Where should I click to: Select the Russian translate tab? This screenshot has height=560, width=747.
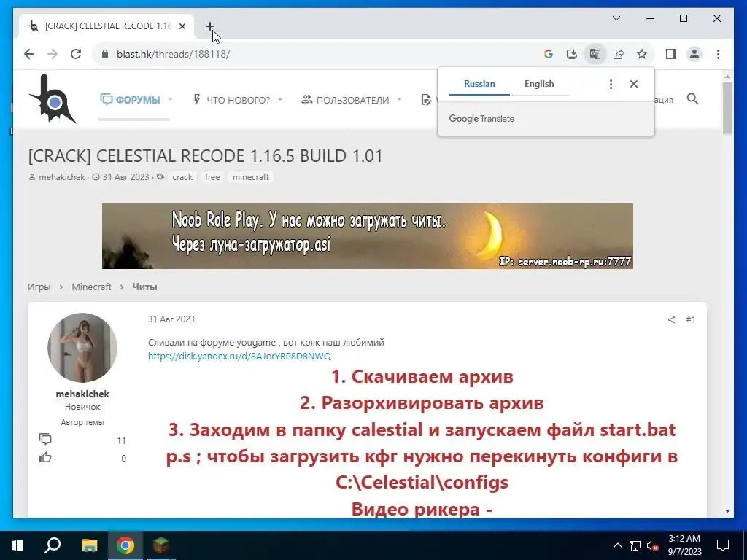pos(479,84)
